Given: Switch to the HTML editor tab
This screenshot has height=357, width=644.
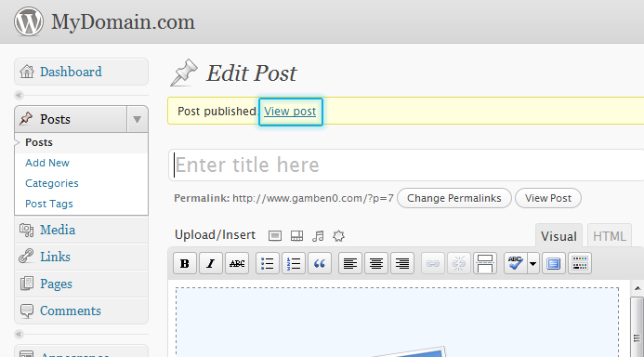Looking at the screenshot, I should click(610, 236).
